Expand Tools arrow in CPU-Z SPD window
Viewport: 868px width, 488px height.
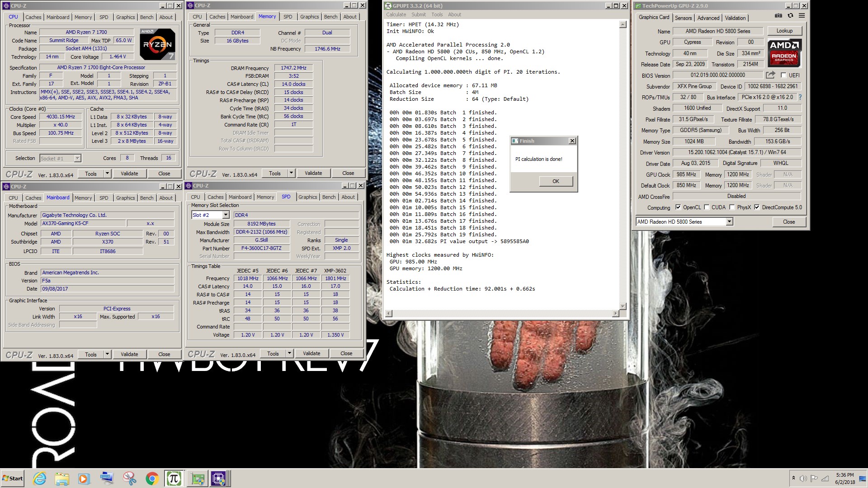[x=289, y=353]
